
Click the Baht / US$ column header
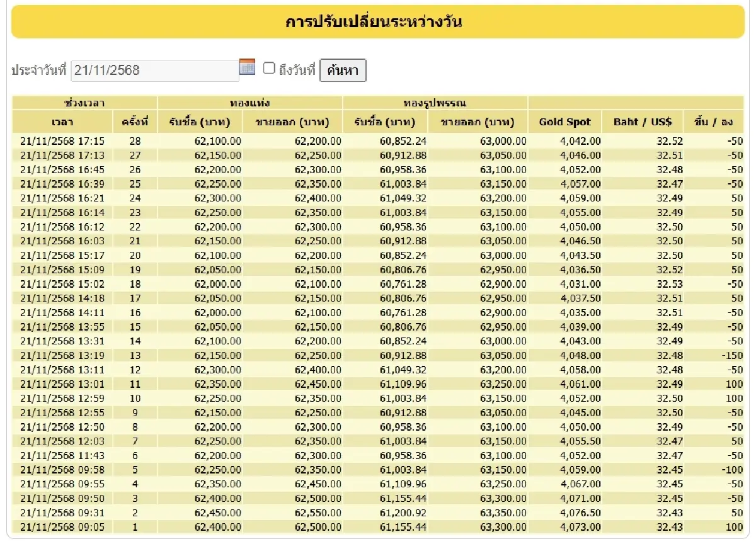pyautogui.click(x=642, y=122)
